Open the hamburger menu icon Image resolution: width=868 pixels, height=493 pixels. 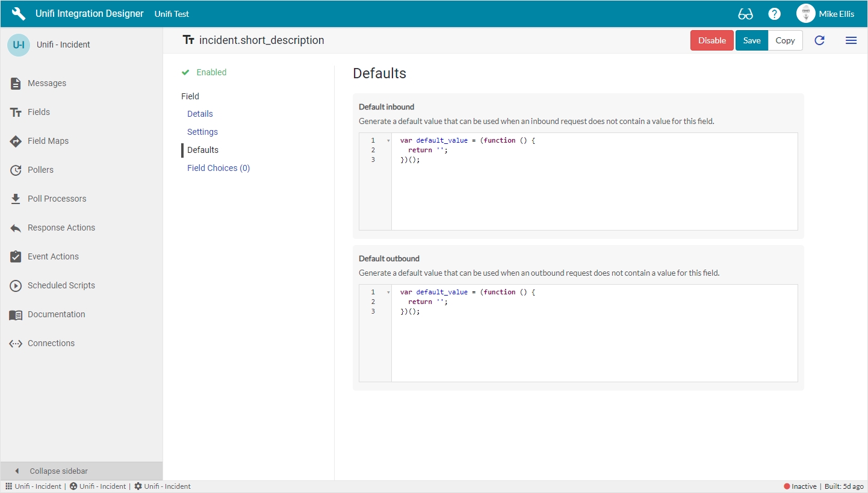click(x=851, y=40)
